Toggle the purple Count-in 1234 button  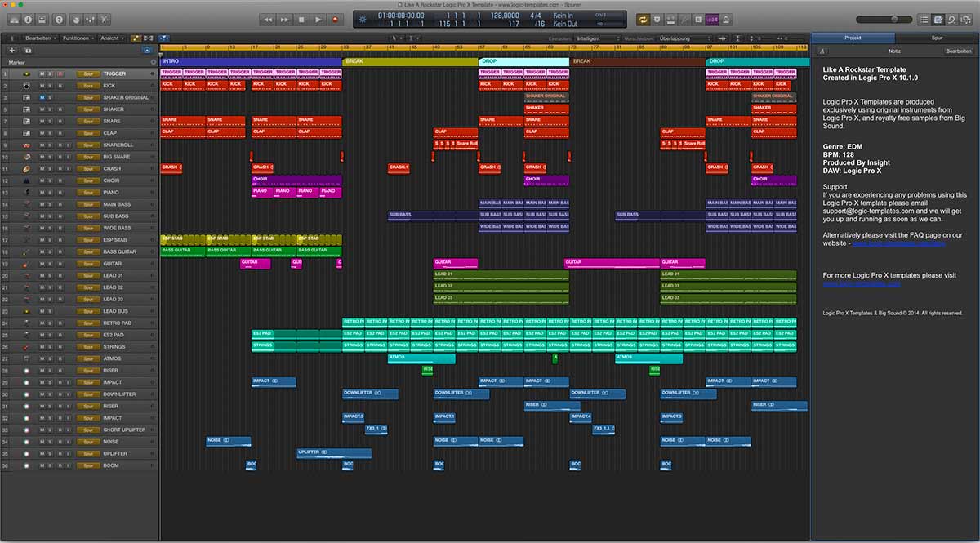[x=712, y=19]
